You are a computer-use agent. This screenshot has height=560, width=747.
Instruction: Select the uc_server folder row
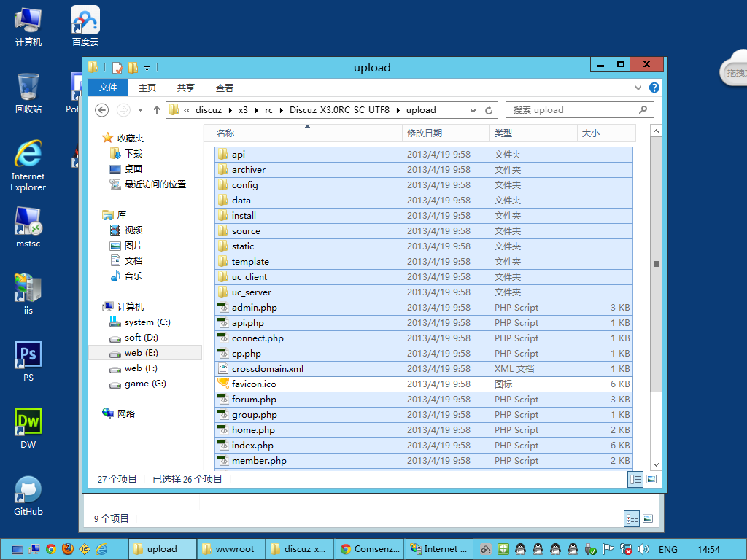tap(424, 292)
